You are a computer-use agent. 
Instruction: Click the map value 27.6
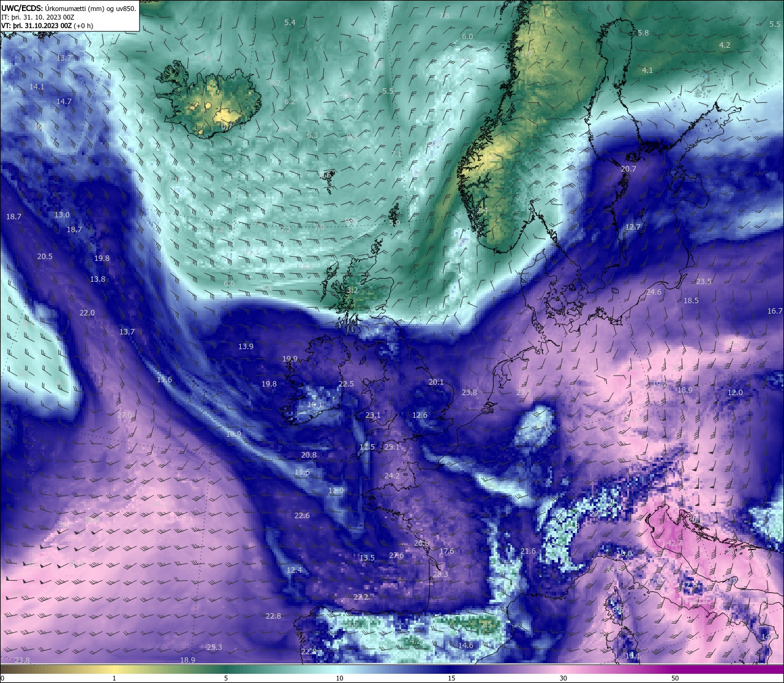396,556
